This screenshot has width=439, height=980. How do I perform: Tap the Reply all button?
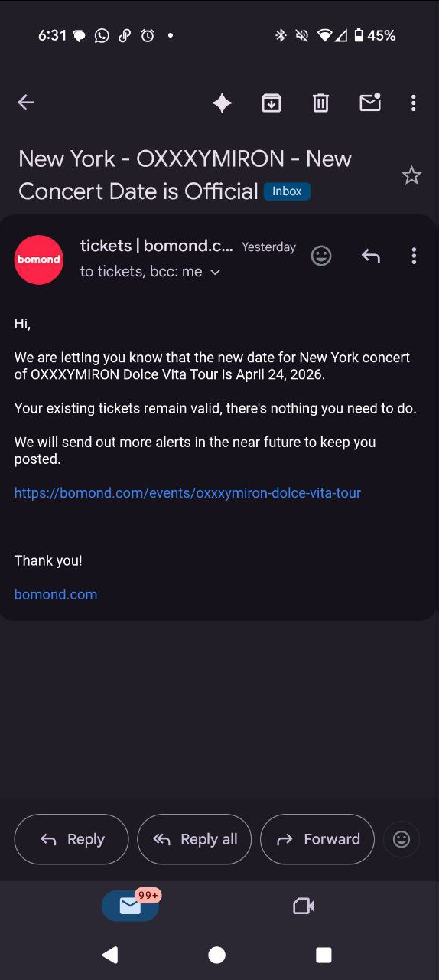[x=194, y=839]
